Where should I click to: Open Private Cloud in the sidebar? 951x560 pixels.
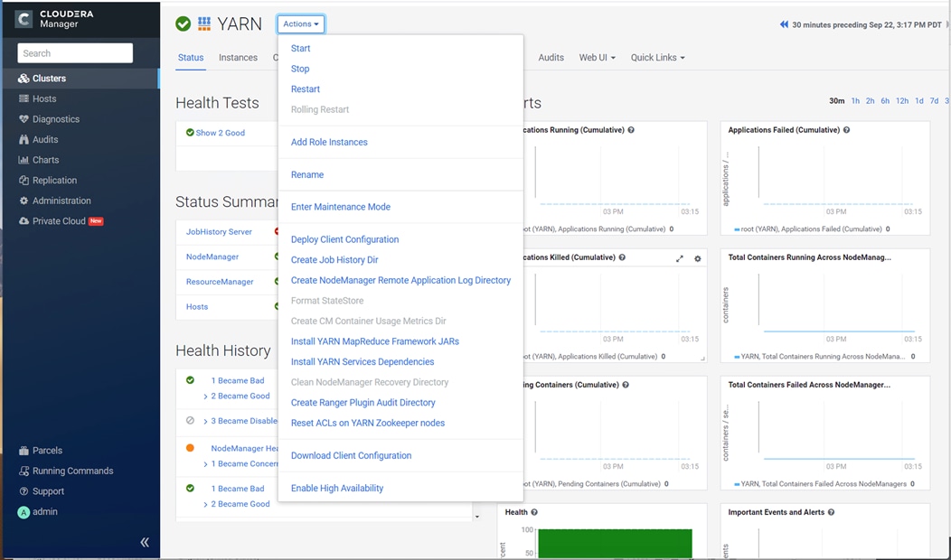(61, 221)
